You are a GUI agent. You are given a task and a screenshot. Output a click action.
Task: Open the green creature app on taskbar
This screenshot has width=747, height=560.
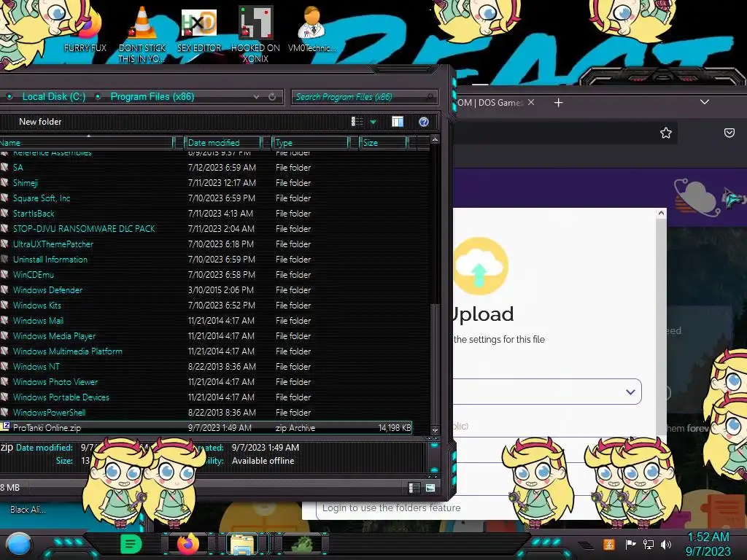tap(301, 544)
